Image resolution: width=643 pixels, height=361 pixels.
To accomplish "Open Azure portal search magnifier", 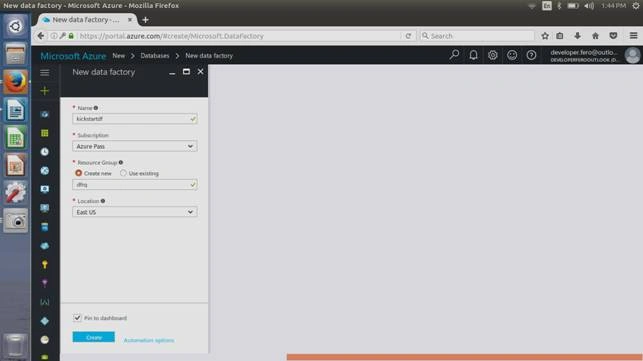I will pyautogui.click(x=454, y=55).
